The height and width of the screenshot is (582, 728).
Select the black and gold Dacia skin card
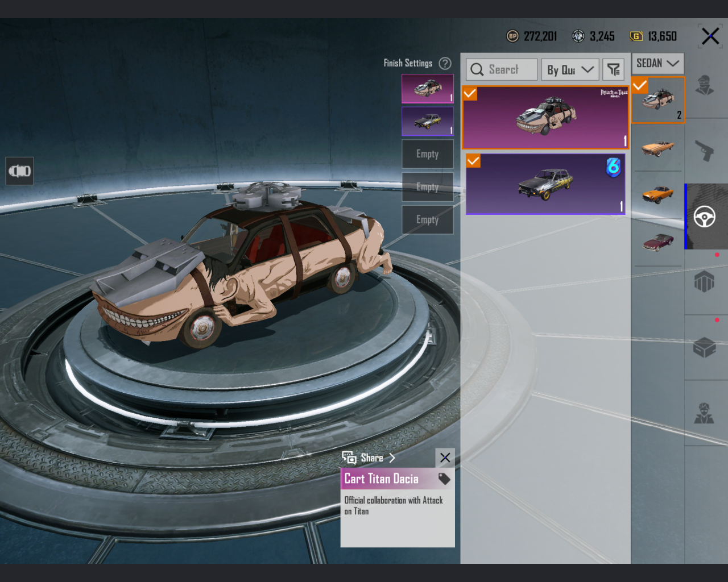coord(545,184)
